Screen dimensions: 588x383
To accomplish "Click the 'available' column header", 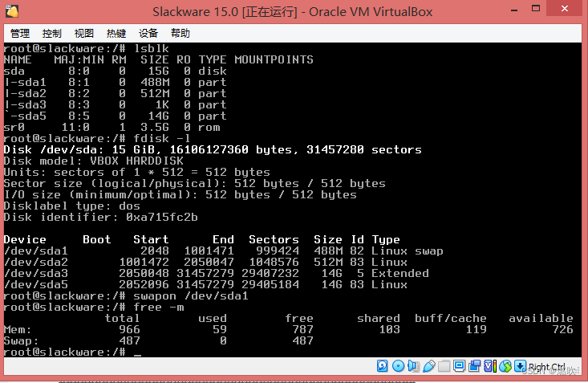I will point(541,319).
